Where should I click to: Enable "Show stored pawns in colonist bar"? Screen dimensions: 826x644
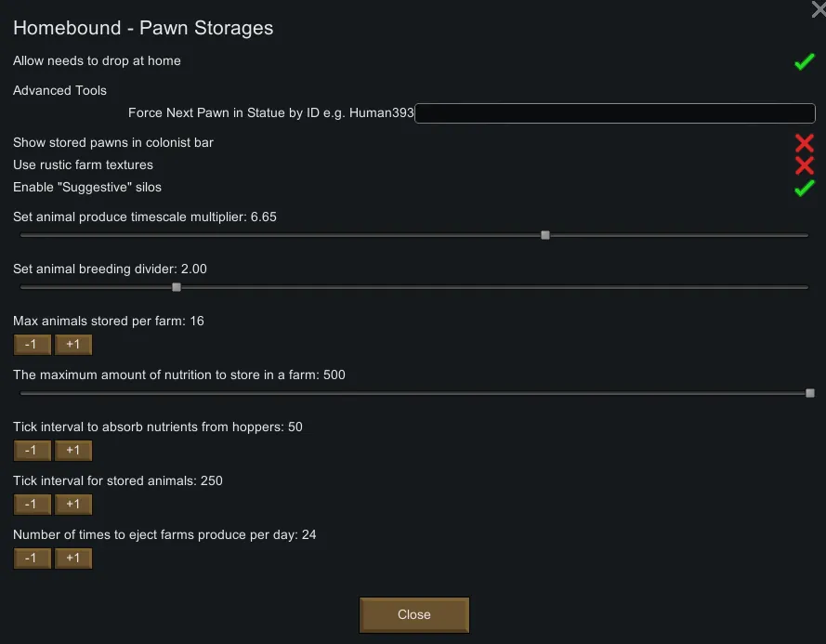[x=804, y=143]
